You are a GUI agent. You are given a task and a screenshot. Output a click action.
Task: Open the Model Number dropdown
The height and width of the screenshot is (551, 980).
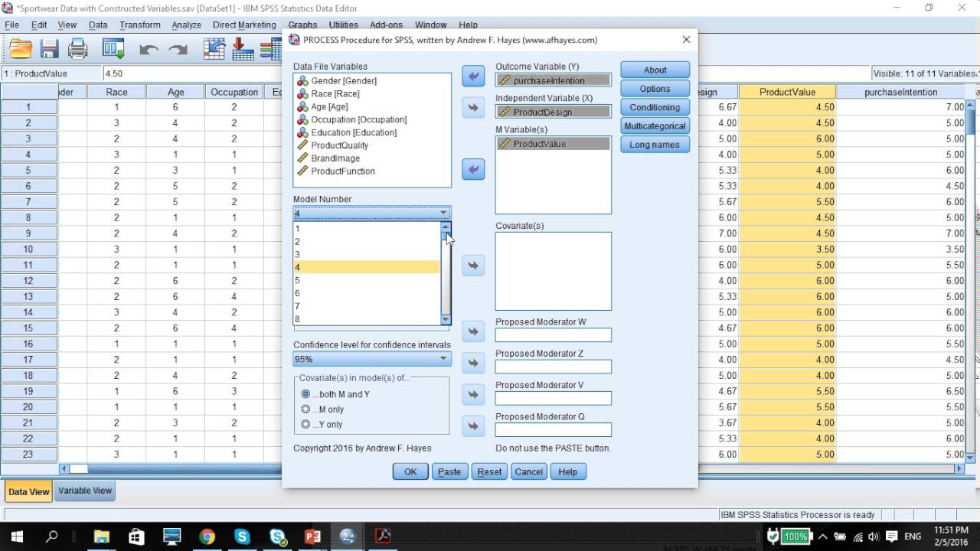[372, 213]
